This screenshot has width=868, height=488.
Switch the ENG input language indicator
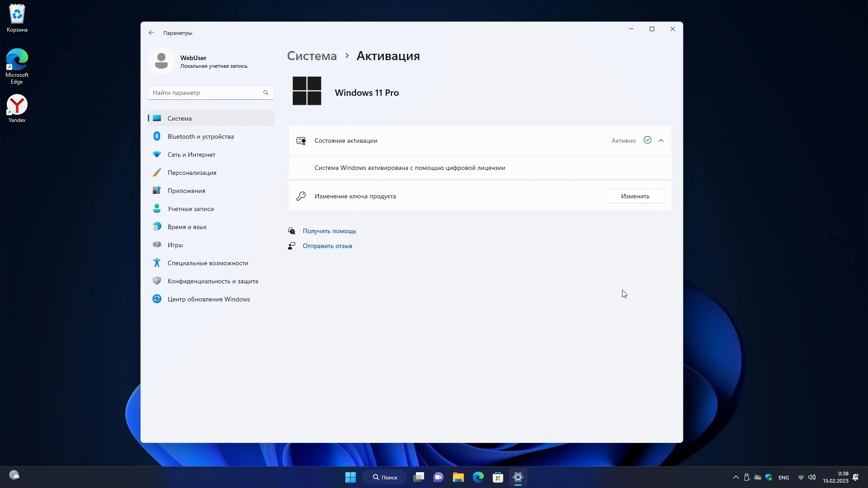(x=783, y=478)
